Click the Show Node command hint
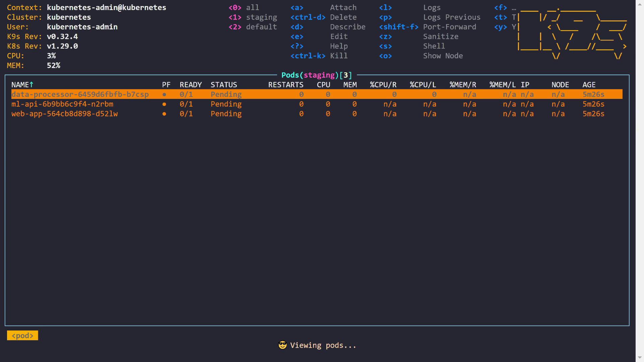The width and height of the screenshot is (644, 362). pyautogui.click(x=443, y=56)
